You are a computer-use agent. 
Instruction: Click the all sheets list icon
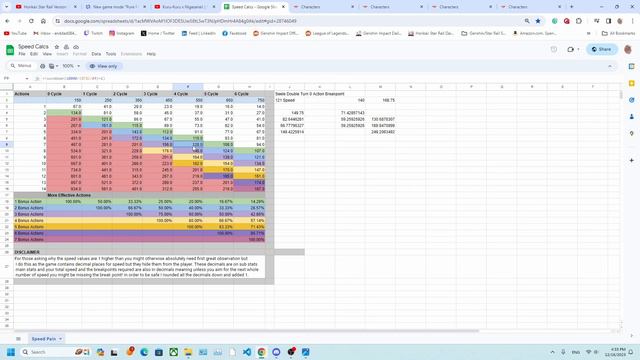[18, 339]
